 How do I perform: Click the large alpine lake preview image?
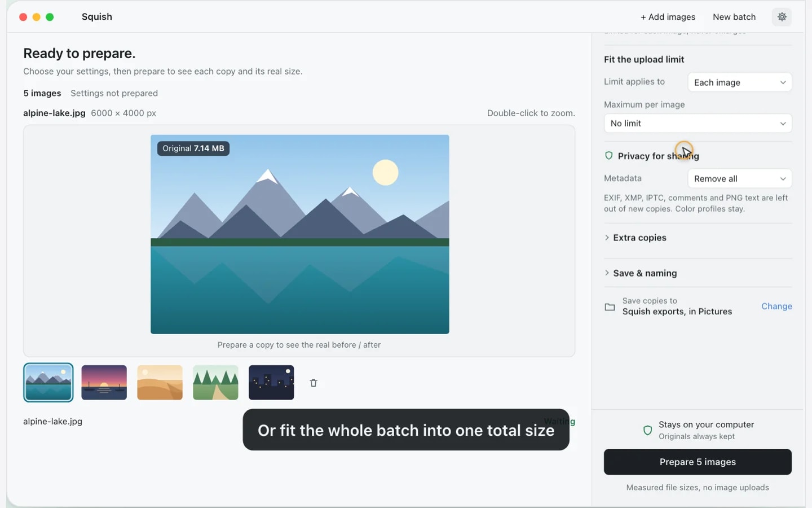pos(300,234)
